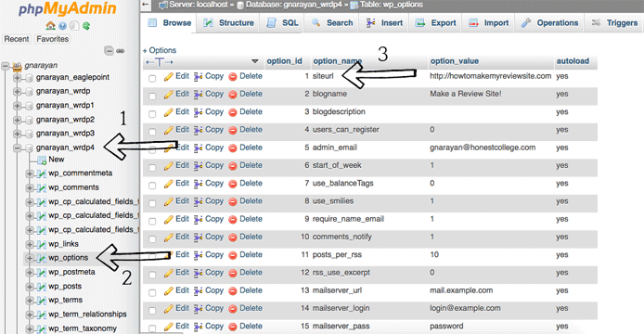Screen dimensions: 644x334
Task: Click Copy icon for admin_email row
Action: point(198,148)
